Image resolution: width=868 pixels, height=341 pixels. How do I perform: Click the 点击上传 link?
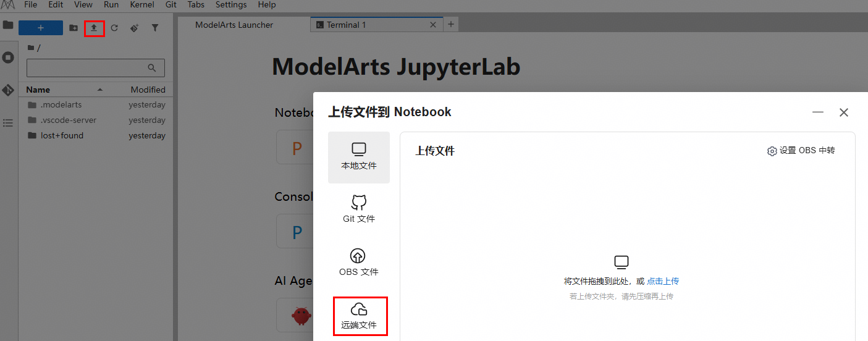tap(663, 281)
